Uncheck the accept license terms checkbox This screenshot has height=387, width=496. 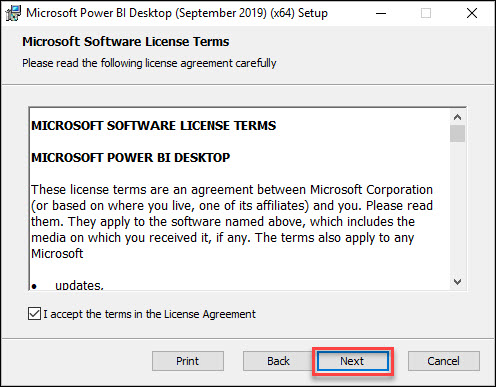tap(34, 314)
